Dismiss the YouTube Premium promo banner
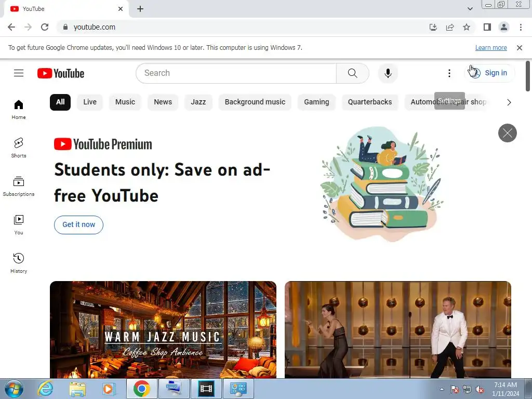This screenshot has width=532, height=399. 507,133
